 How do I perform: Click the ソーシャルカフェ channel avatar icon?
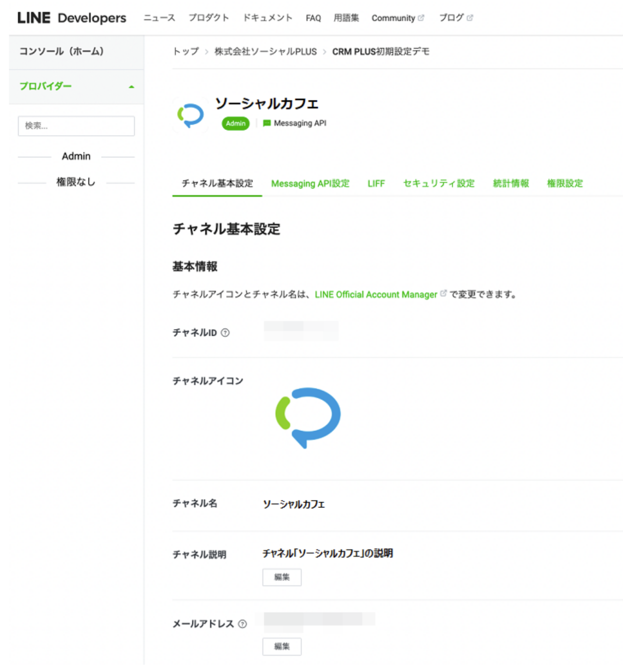coord(191,115)
